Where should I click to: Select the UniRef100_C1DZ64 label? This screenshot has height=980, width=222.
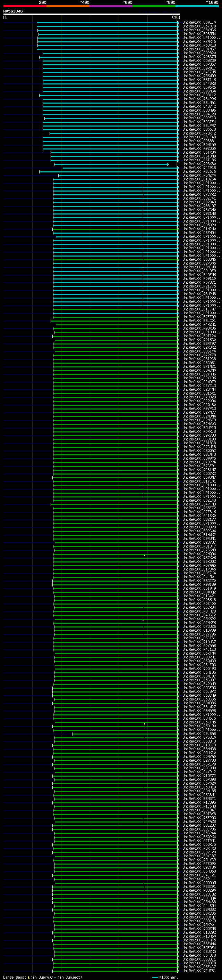pos(199,179)
